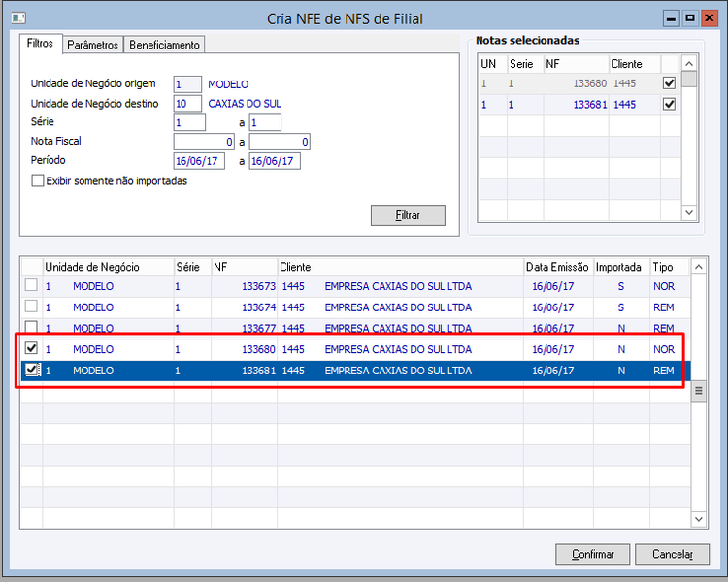Image resolution: width=728 pixels, height=582 pixels.
Task: Click scroll up arrow in Notas selecionadas
Action: (689, 64)
